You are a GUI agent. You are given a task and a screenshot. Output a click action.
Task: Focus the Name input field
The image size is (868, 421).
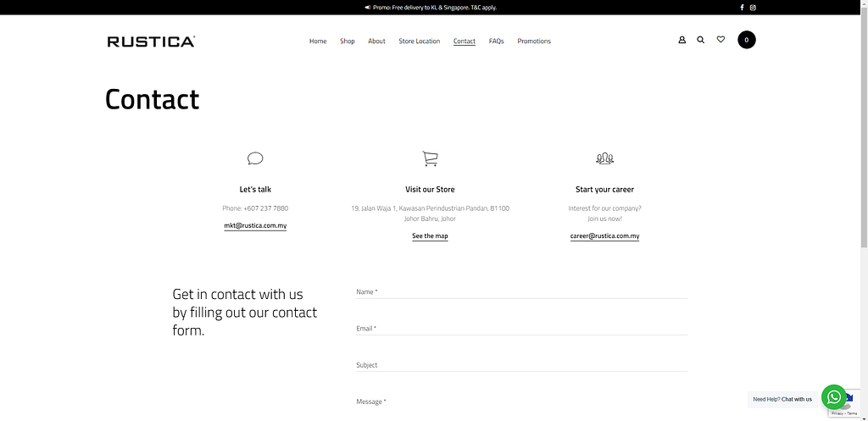coord(521,292)
